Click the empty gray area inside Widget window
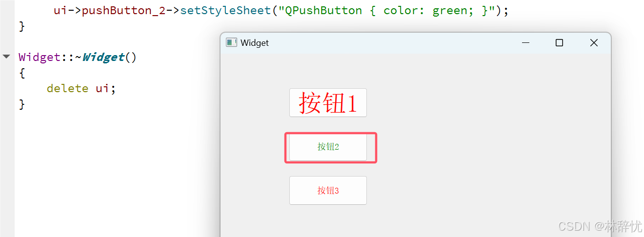Viewport: 644px width, 237px height. [x=488, y=146]
